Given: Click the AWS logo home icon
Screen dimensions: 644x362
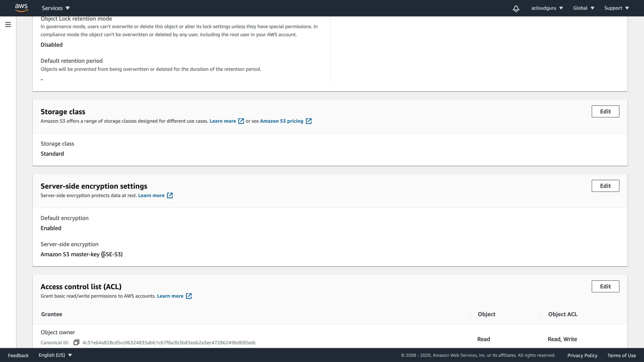Looking at the screenshot, I should (x=21, y=8).
